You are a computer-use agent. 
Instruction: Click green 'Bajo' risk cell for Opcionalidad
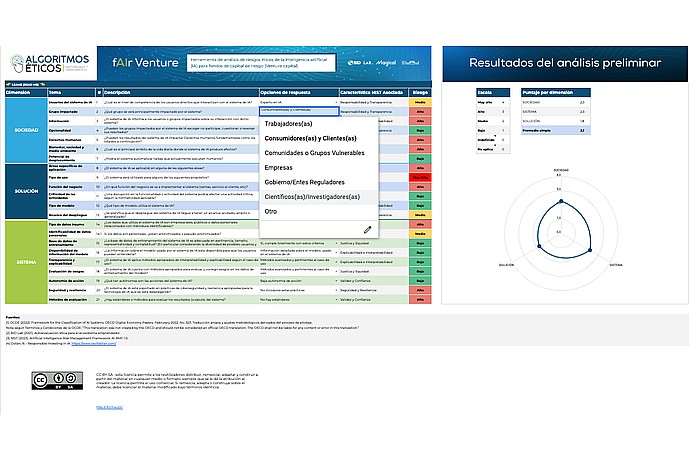click(420, 130)
